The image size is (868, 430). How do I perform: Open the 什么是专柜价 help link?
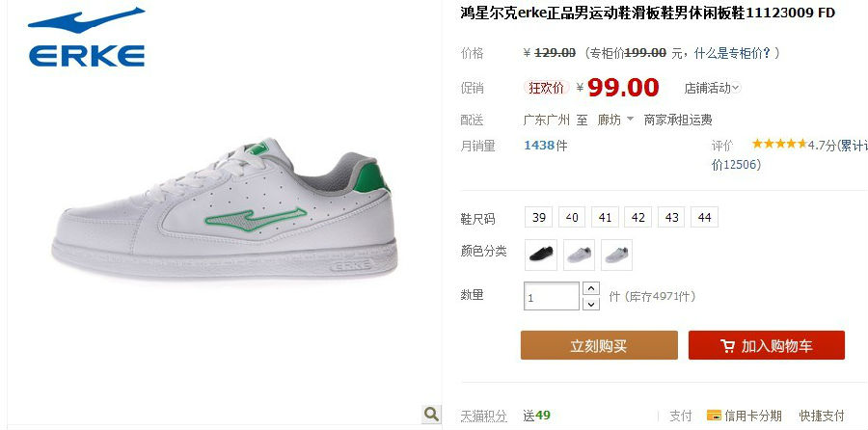tap(732, 53)
